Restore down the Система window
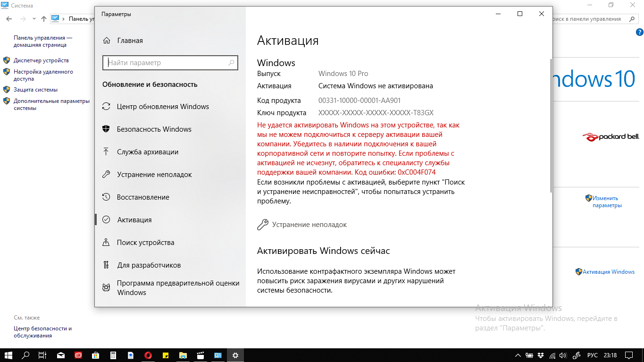This screenshot has height=362, width=644. [x=611, y=5]
